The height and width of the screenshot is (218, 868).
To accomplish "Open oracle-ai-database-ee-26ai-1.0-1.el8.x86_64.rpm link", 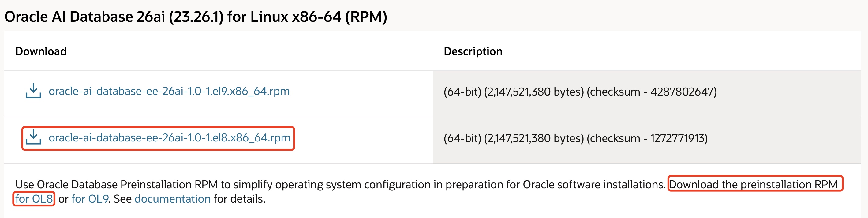I will [x=169, y=138].
